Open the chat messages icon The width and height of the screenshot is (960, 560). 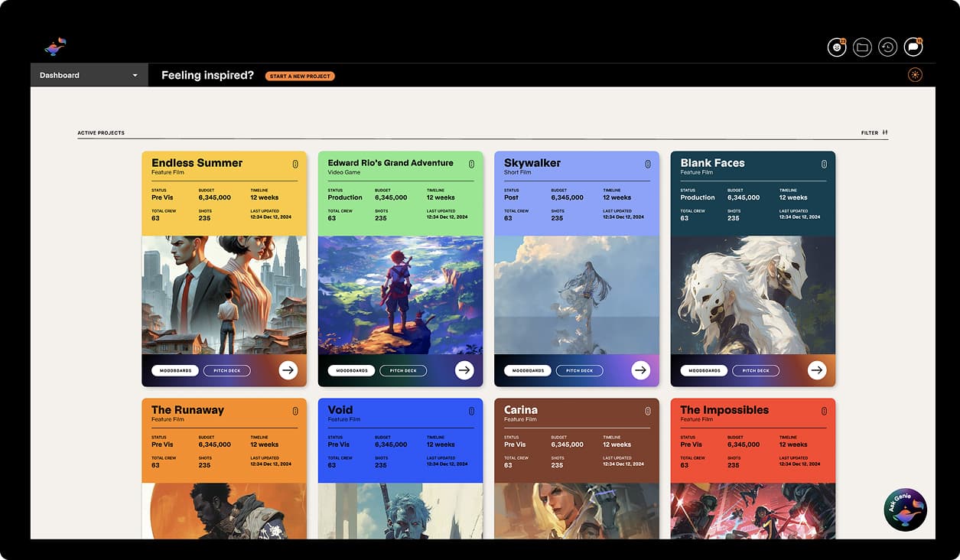click(913, 47)
